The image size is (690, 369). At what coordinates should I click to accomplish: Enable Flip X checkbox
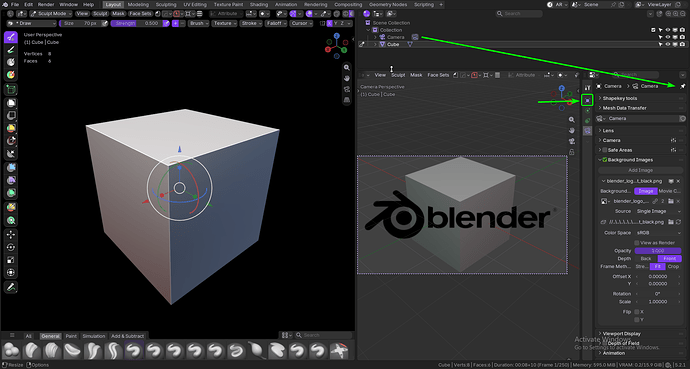pyautogui.click(x=637, y=312)
